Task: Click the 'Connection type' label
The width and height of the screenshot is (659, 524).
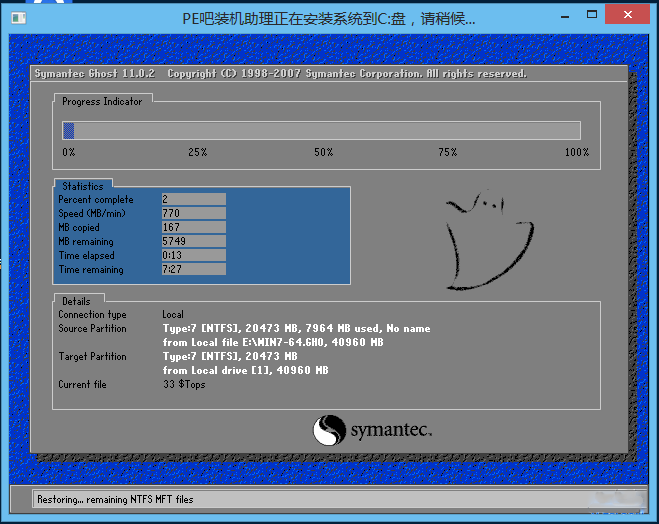Action: click(92, 315)
